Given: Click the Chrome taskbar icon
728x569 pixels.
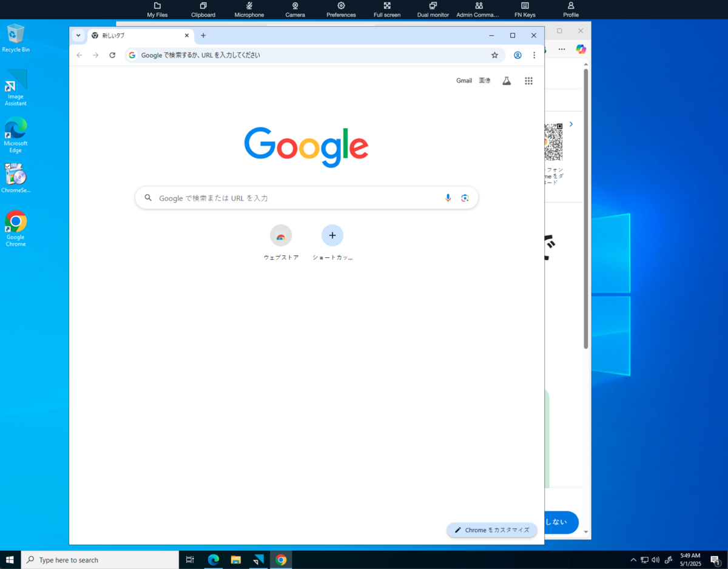Looking at the screenshot, I should click(281, 560).
